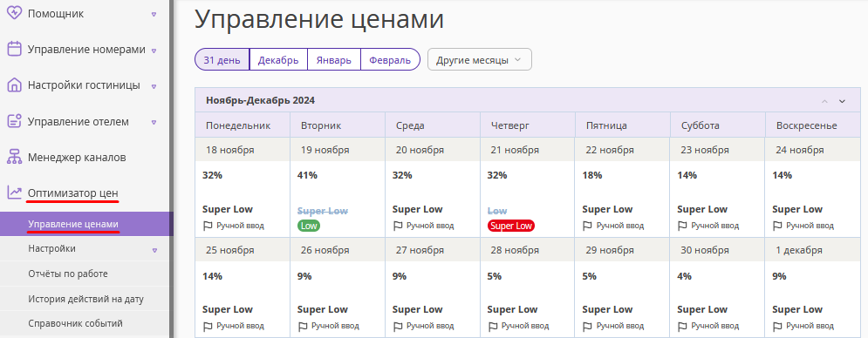This screenshot has width=868, height=338.
Task: Click the network icon beside Менеджер каналов
Action: click(14, 157)
